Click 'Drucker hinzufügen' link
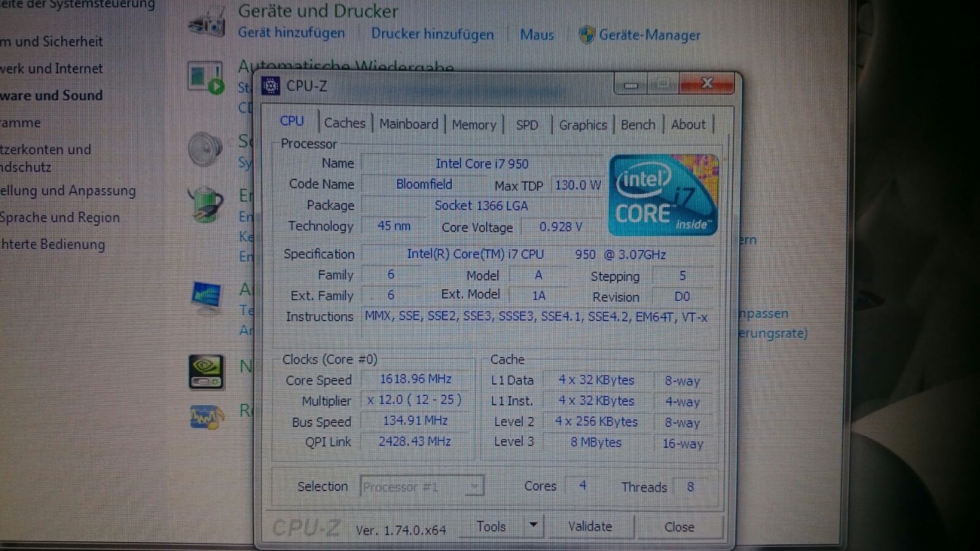The width and height of the screenshot is (980, 551). pyautogui.click(x=432, y=34)
